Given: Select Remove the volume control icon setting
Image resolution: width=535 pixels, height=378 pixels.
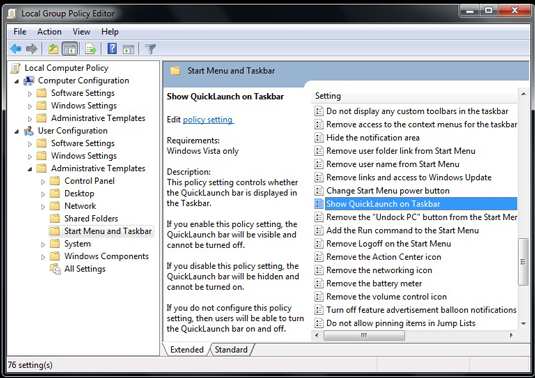Looking at the screenshot, I should [x=386, y=297].
